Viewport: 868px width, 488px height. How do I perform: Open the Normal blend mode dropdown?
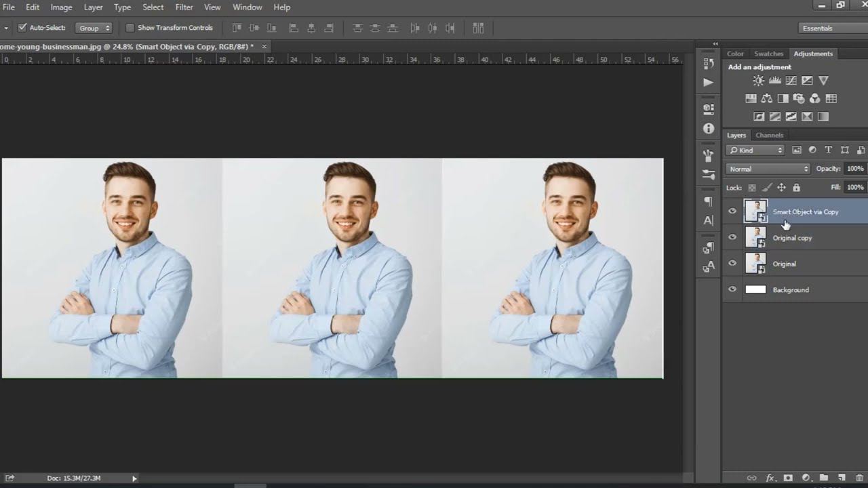[768, 169]
